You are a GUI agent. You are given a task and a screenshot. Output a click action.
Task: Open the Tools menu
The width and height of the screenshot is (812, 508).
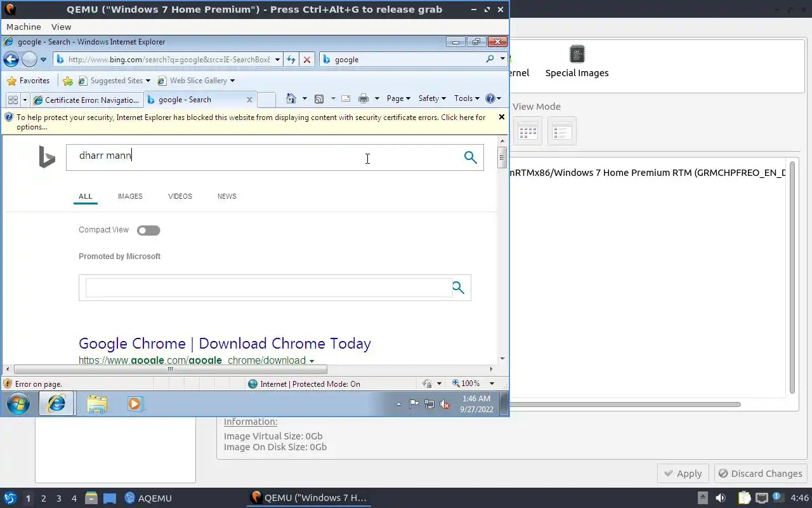click(467, 98)
